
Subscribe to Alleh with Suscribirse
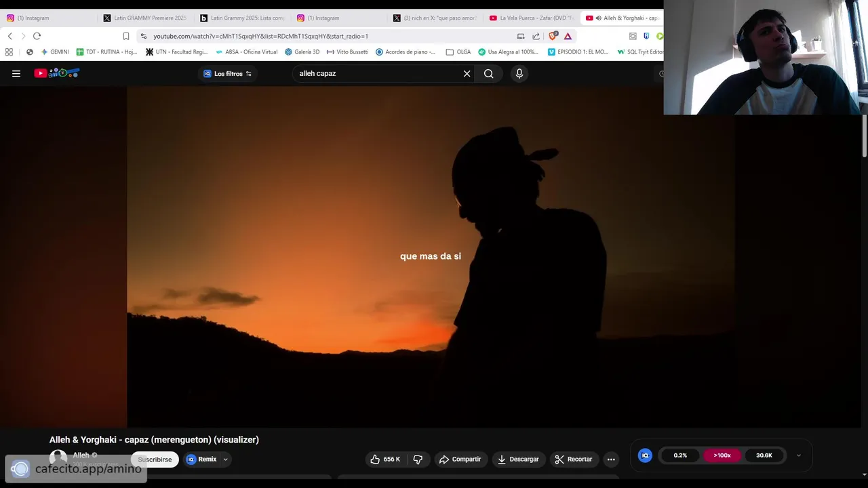(155, 460)
